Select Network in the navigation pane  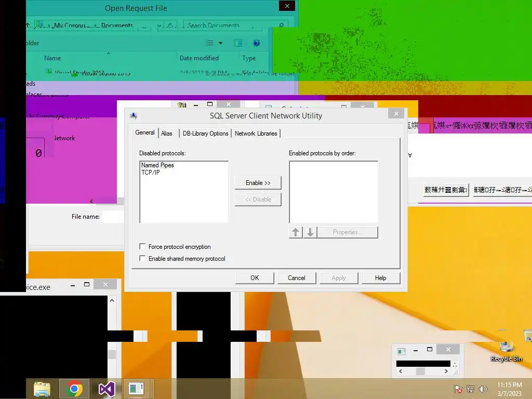pos(64,138)
